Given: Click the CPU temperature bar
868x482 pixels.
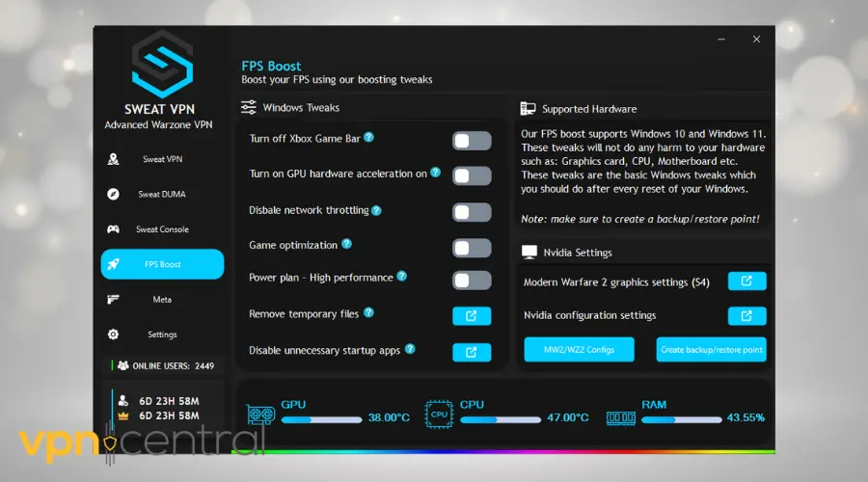Looking at the screenshot, I should [501, 419].
